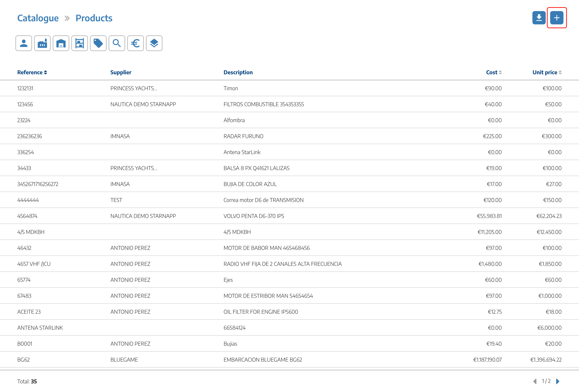The image size is (579, 392).
Task: Open BUJIA DE COLOR AZUL row
Action: click(x=289, y=184)
